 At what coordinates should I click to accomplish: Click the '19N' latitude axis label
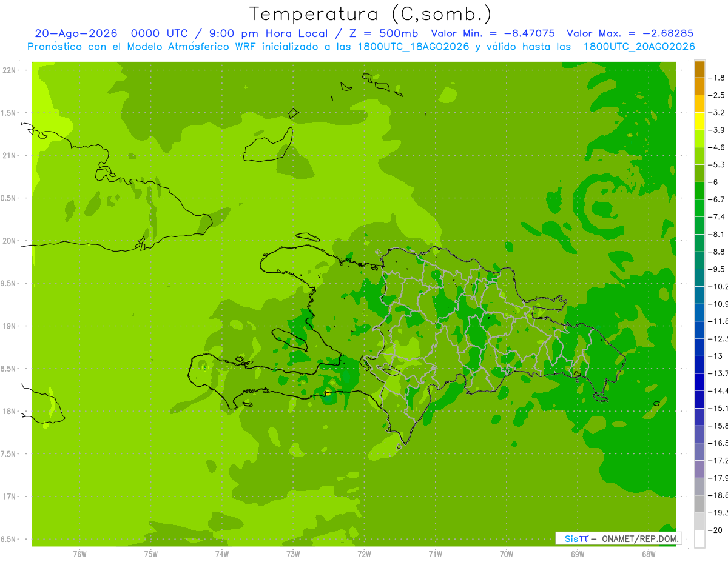[x=8, y=326]
